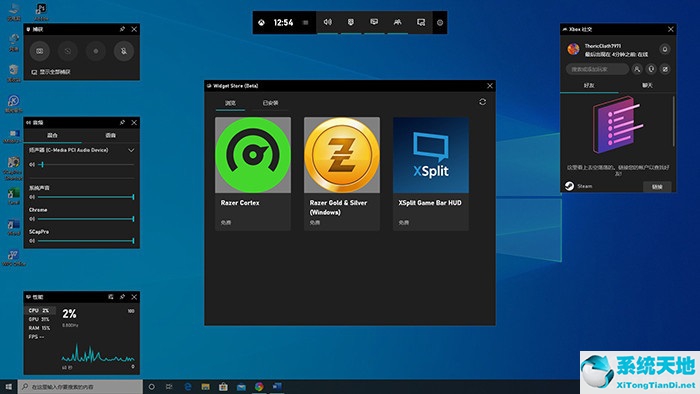The height and width of the screenshot is (394, 700).
Task: Select the CPU metric in Performance widget
Action: coord(39,310)
